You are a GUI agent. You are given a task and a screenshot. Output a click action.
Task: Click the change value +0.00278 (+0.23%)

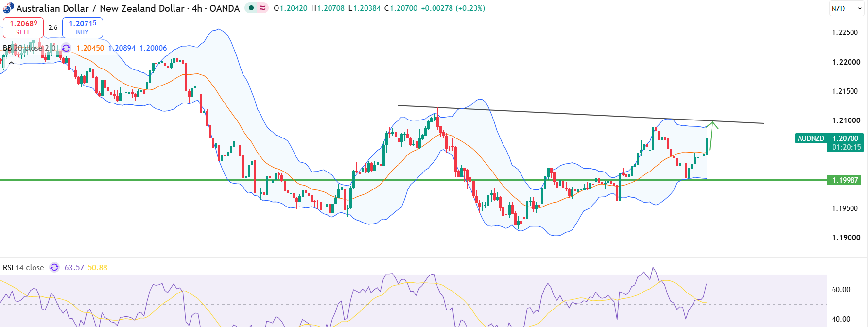[453, 8]
